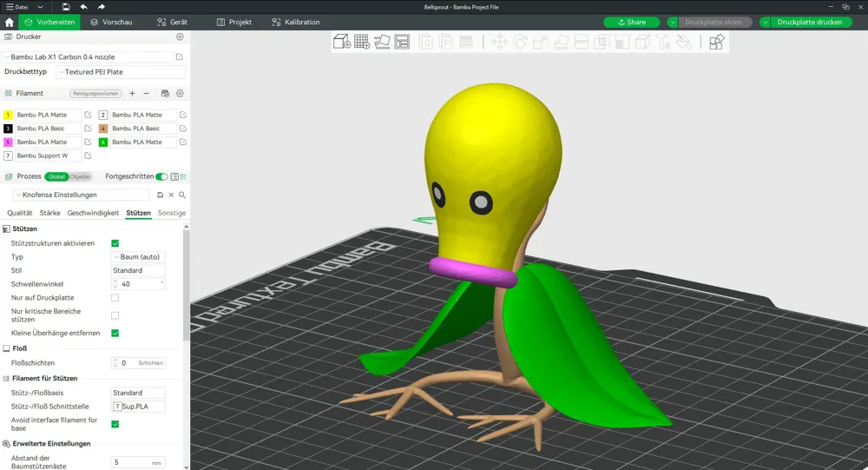Click the save preset icon next to Knofensa Einstellungen
This screenshot has height=470, width=868.
[160, 195]
